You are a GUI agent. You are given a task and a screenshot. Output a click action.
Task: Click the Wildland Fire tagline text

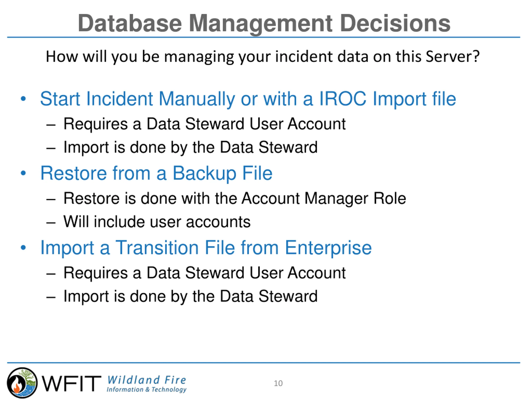[147, 380]
